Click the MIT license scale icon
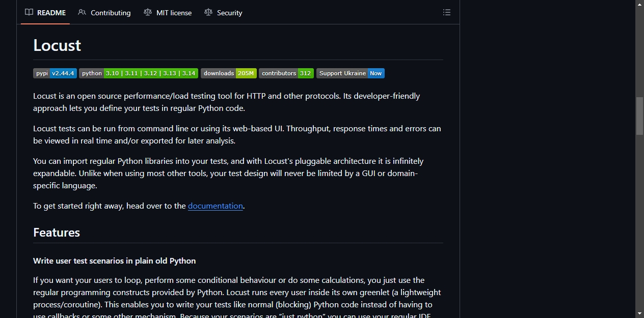 point(148,12)
